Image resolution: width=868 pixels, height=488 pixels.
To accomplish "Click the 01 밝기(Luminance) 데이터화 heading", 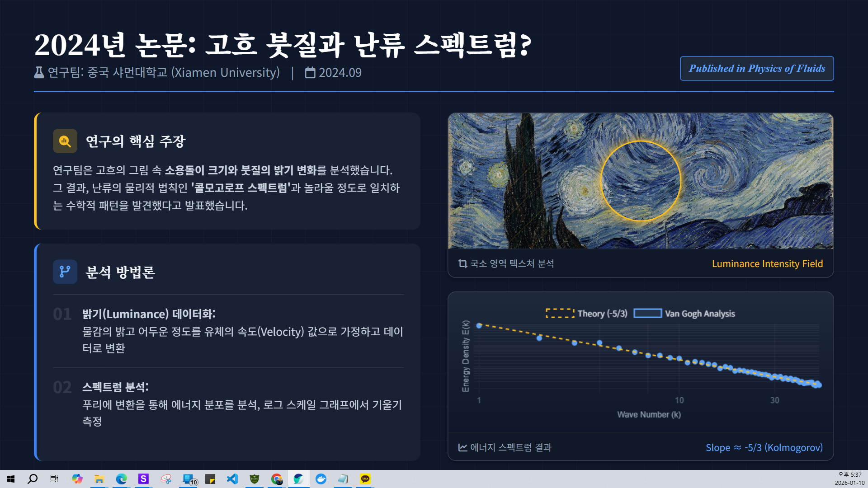I will 149,314.
